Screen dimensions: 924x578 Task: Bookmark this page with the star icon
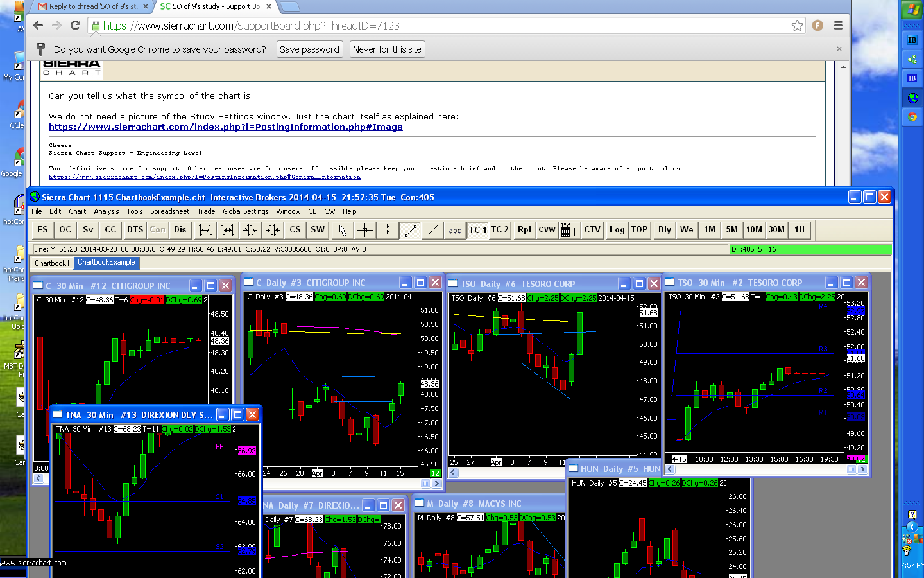(797, 26)
